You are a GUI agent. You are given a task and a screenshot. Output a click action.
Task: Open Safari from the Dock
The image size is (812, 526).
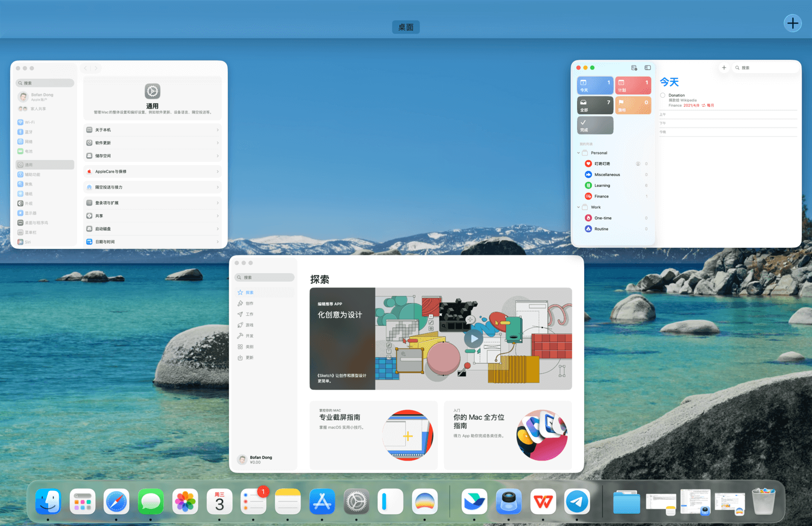click(x=116, y=502)
